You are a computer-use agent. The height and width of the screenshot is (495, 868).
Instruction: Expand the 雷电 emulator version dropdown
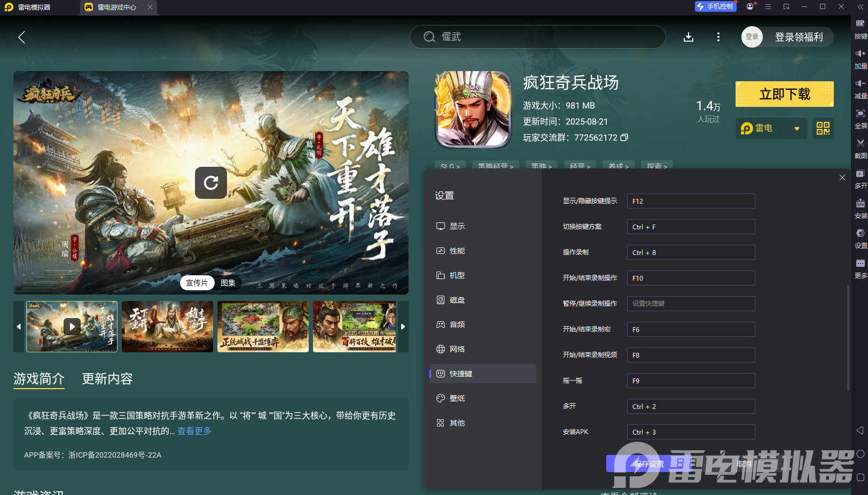797,128
